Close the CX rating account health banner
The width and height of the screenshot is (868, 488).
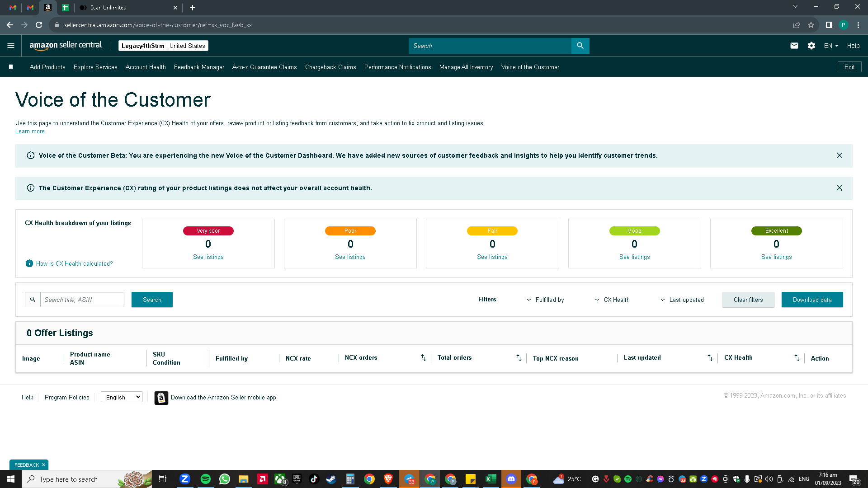pyautogui.click(x=839, y=188)
